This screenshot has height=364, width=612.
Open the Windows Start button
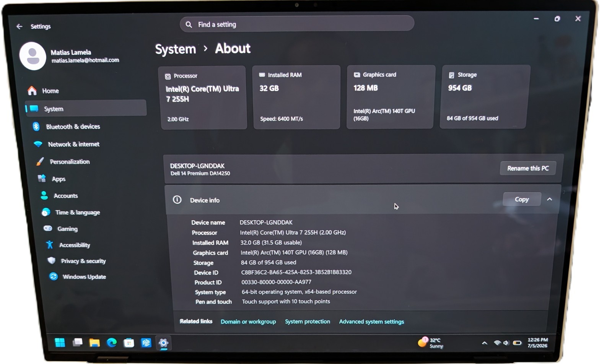pyautogui.click(x=60, y=343)
